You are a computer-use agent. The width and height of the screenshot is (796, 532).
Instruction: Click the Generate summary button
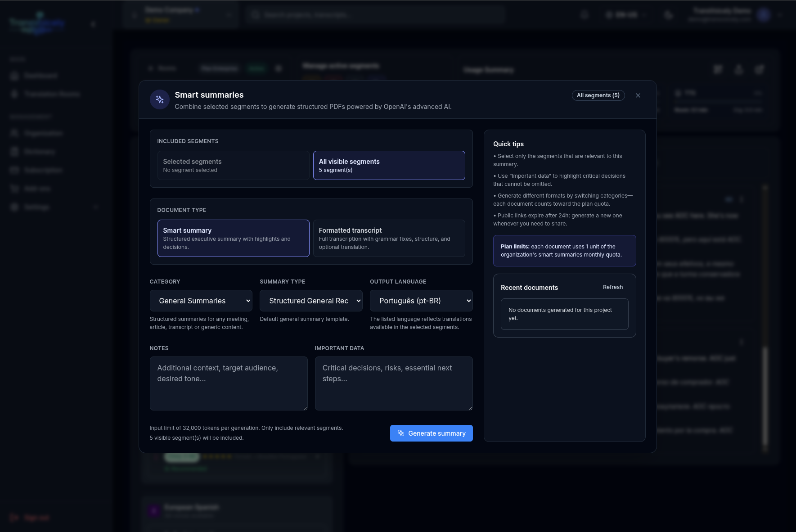click(x=431, y=433)
